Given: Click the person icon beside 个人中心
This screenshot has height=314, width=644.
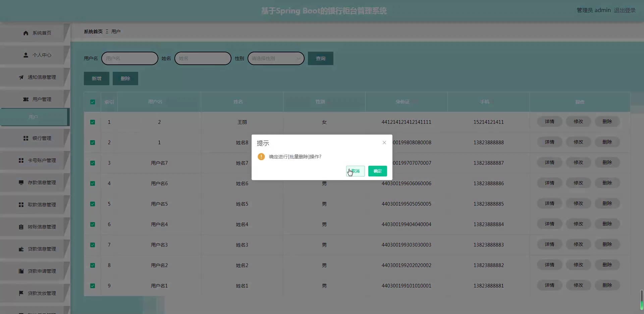Looking at the screenshot, I should tap(26, 55).
